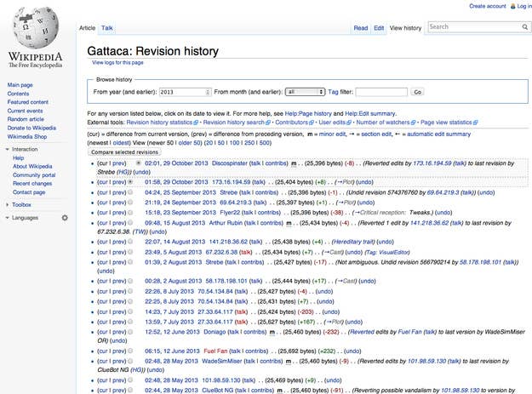Show 500 revisions per page
Image resolution: width=532 pixels, height=394 pixels.
(x=265, y=143)
